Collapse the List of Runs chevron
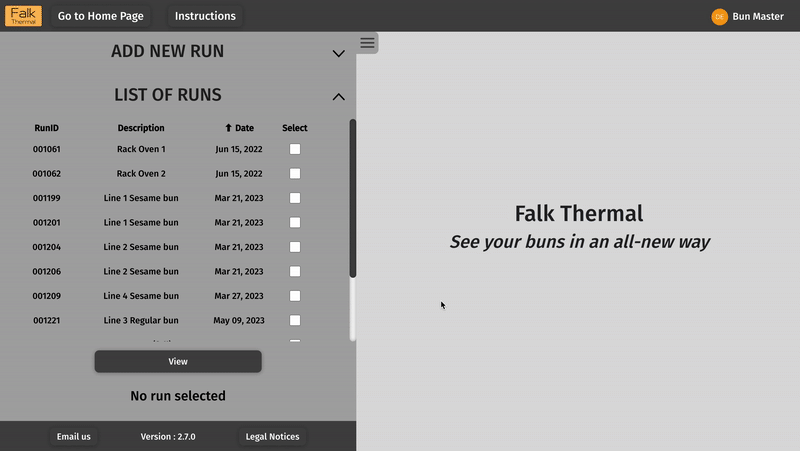 click(x=339, y=97)
